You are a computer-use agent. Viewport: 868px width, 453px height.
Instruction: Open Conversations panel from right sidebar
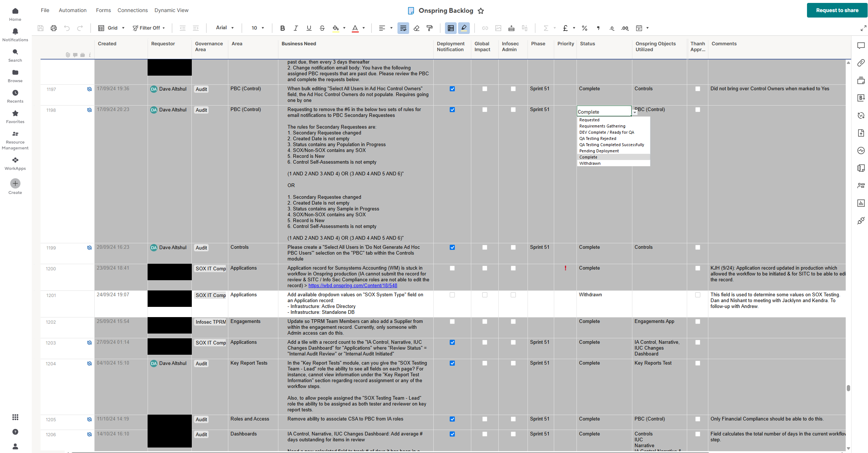tap(861, 46)
